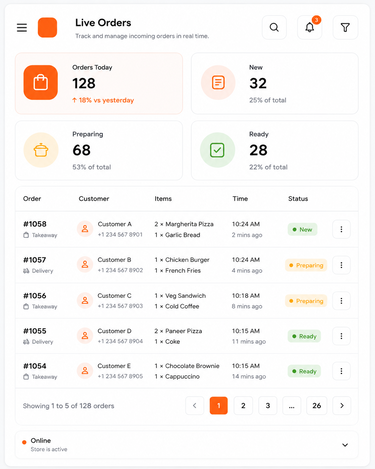Click the orange app logo square

click(x=47, y=27)
